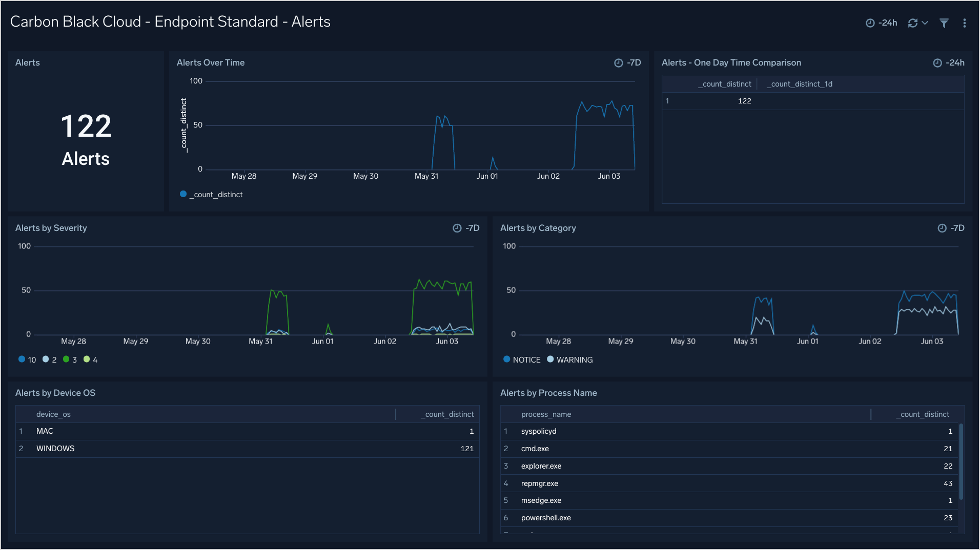Open the filter icon in the top toolbar

click(x=944, y=24)
